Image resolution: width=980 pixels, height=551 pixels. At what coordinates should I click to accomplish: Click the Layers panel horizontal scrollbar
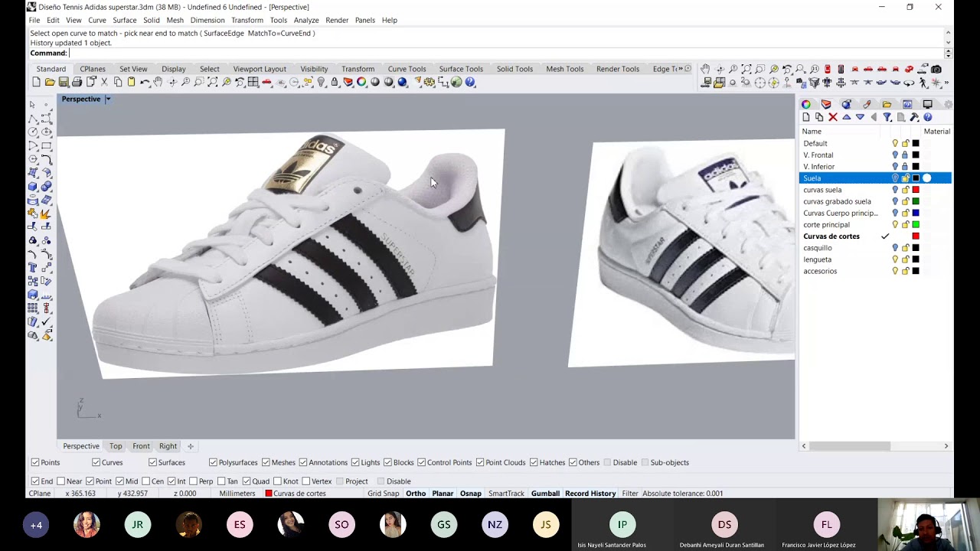point(850,446)
